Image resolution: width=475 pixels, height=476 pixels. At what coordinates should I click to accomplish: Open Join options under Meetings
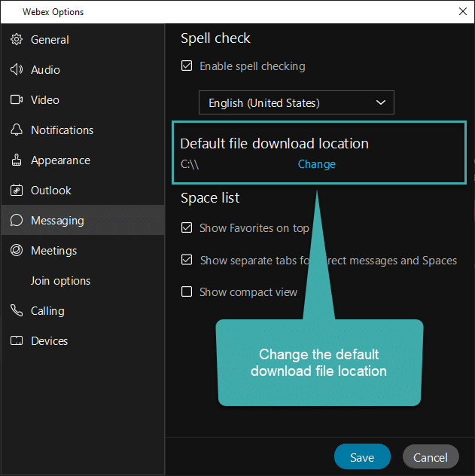tap(83, 280)
